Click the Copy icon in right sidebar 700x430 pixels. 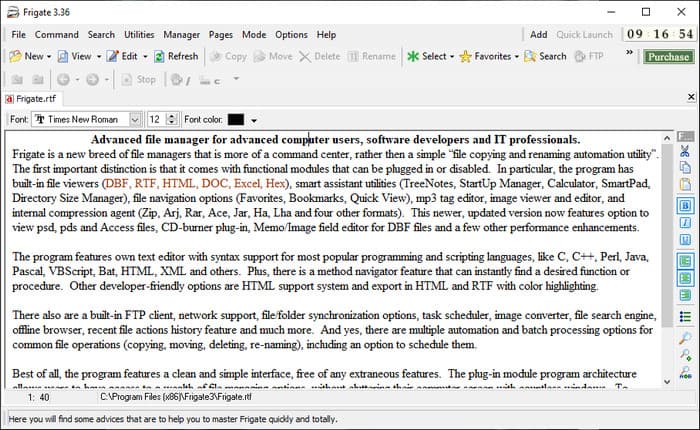click(x=685, y=168)
